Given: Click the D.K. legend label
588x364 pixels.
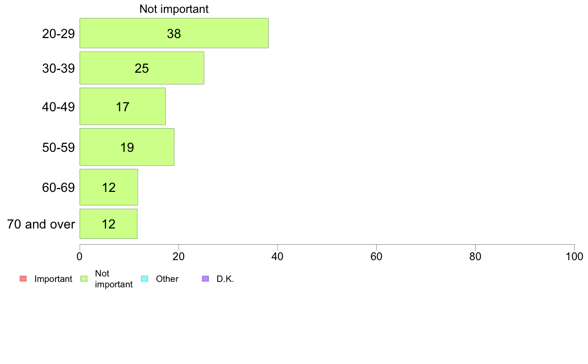Looking at the screenshot, I should (225, 279).
